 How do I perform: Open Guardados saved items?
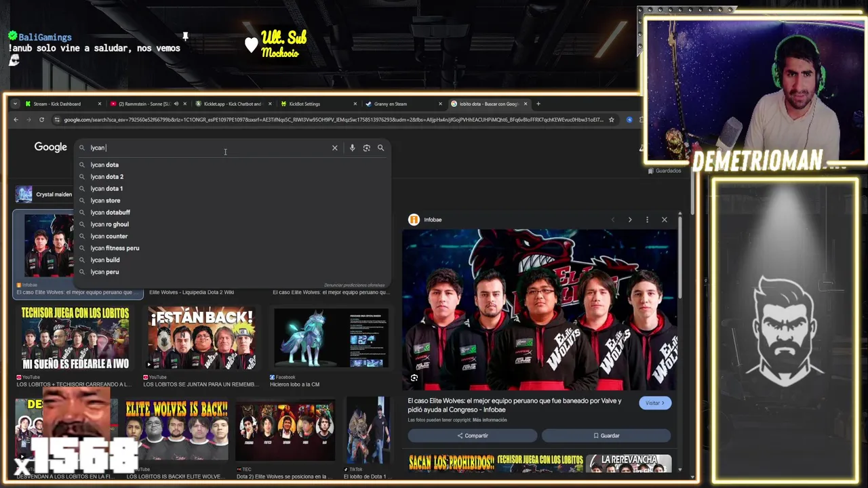[663, 171]
